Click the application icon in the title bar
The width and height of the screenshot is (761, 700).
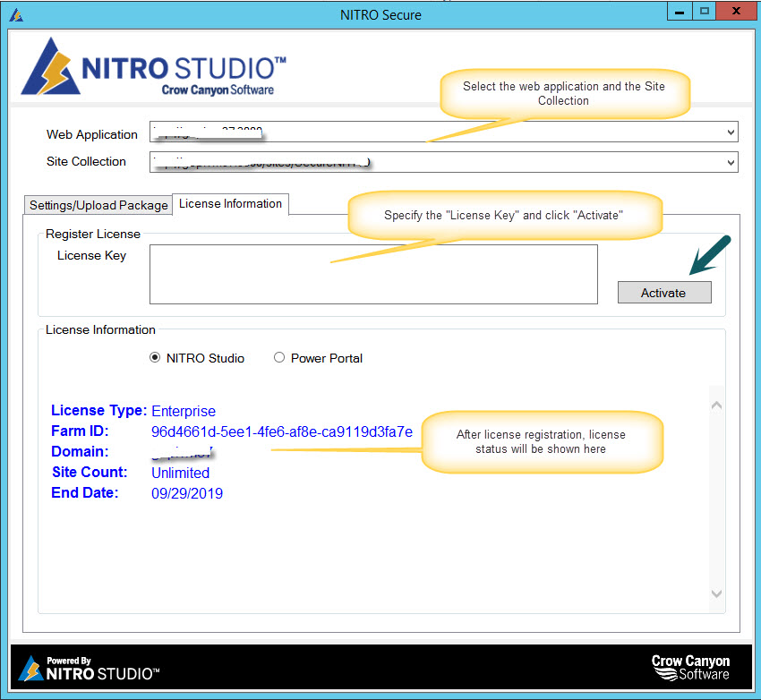15,14
